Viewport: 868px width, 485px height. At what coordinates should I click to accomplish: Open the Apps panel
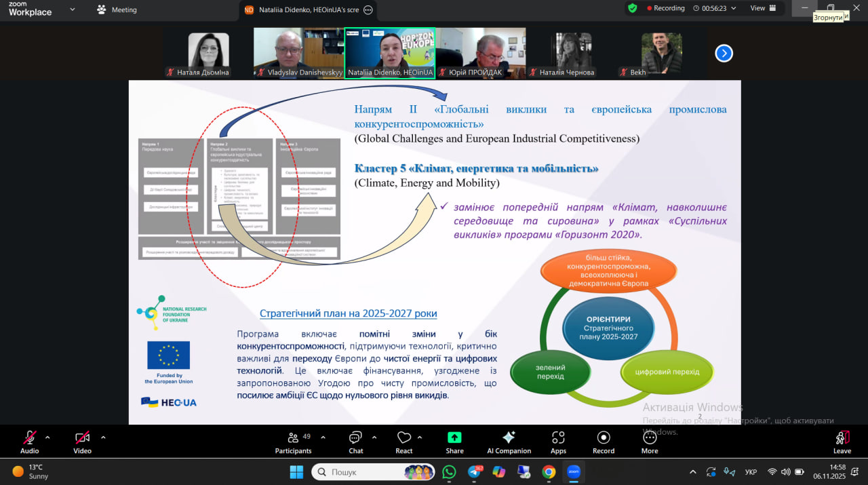click(558, 442)
